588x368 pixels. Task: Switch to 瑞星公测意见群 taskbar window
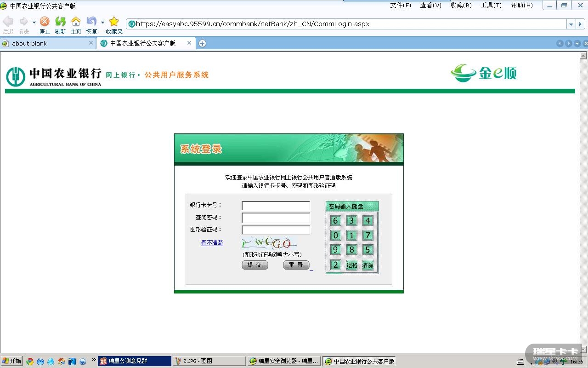135,361
